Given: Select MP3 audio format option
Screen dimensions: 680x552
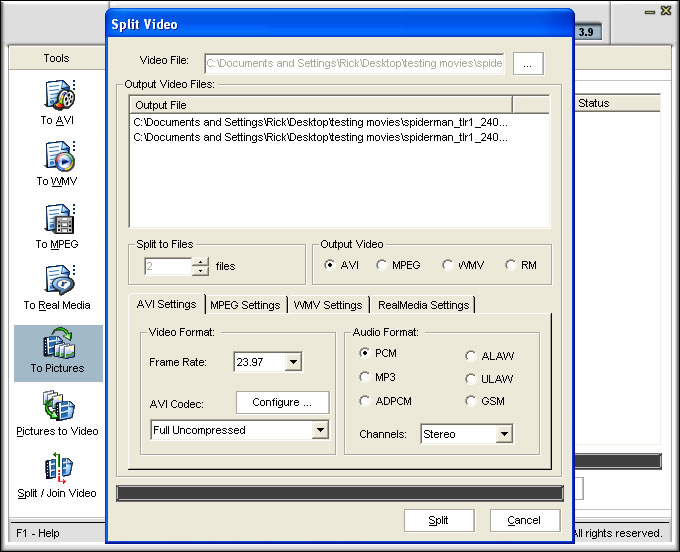Looking at the screenshot, I should [365, 377].
